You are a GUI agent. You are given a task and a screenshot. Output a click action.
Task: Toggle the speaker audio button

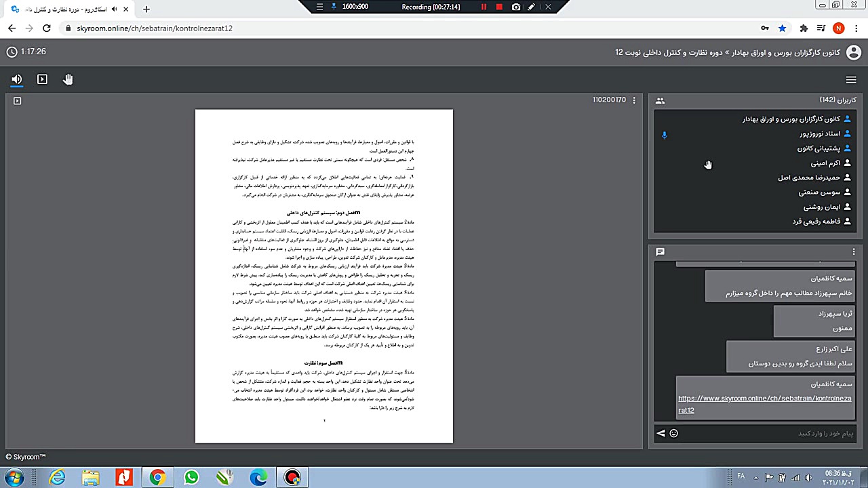[x=17, y=79]
